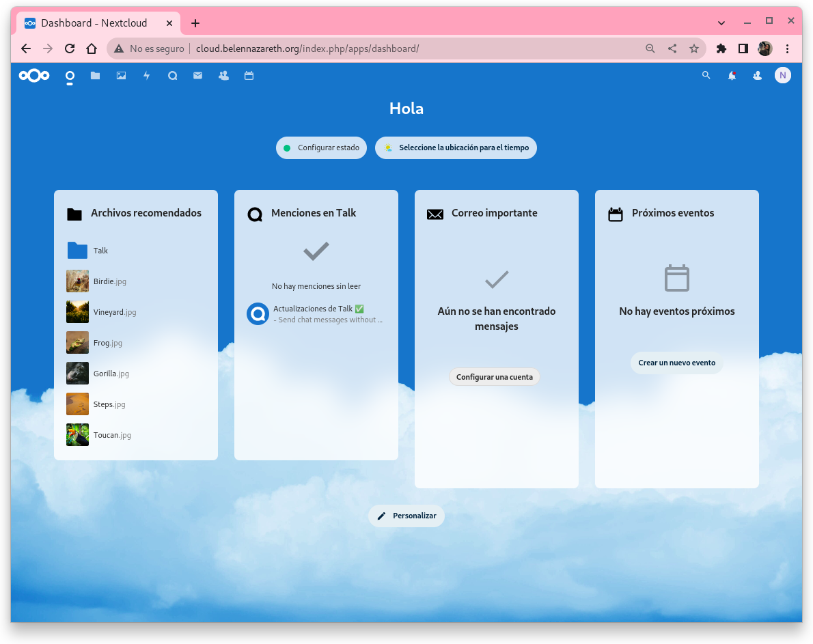Click Crear un nuevo evento
Viewport: 813px width, 644px height.
coord(676,363)
